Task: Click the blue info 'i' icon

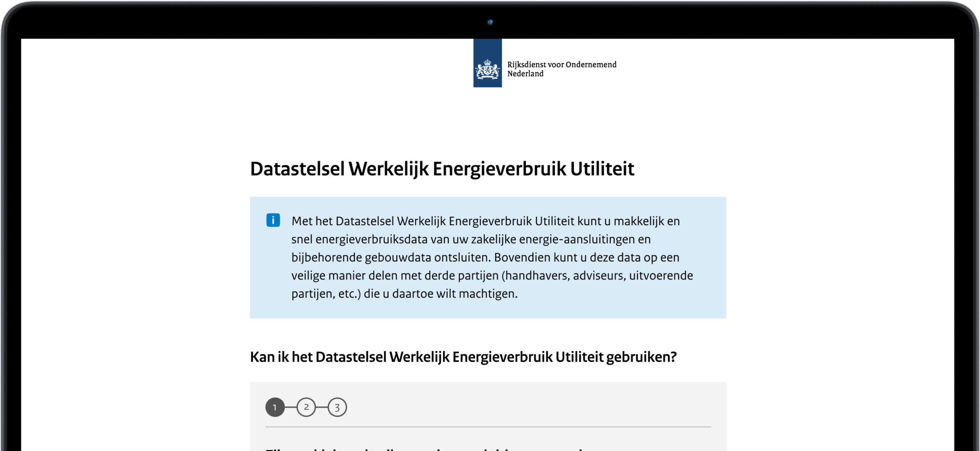Action: (x=273, y=220)
